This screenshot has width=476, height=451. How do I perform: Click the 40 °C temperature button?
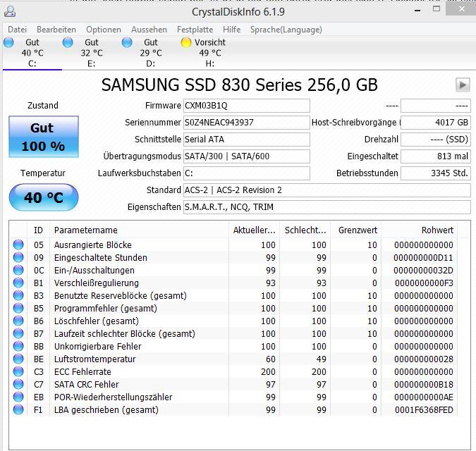(44, 197)
